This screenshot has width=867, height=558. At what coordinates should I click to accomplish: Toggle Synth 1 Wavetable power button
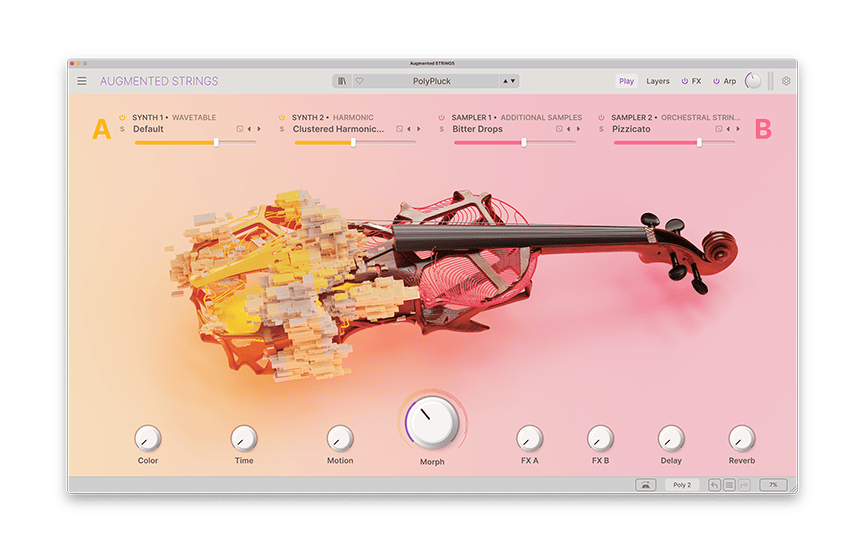(123, 117)
